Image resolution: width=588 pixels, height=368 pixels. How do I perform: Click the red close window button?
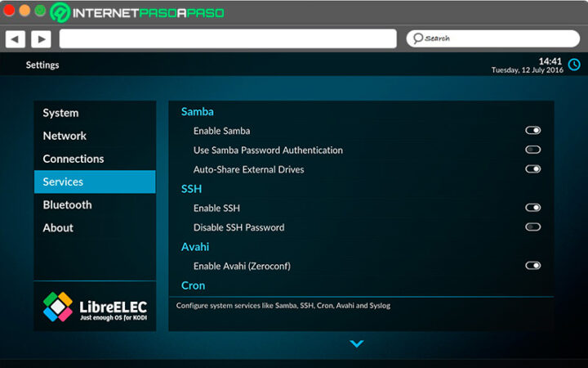9,10
